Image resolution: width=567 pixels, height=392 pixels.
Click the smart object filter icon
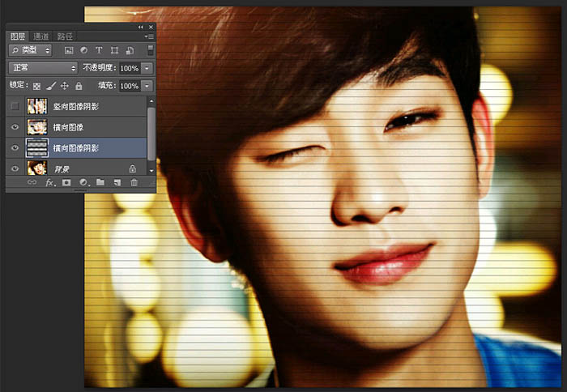click(130, 50)
